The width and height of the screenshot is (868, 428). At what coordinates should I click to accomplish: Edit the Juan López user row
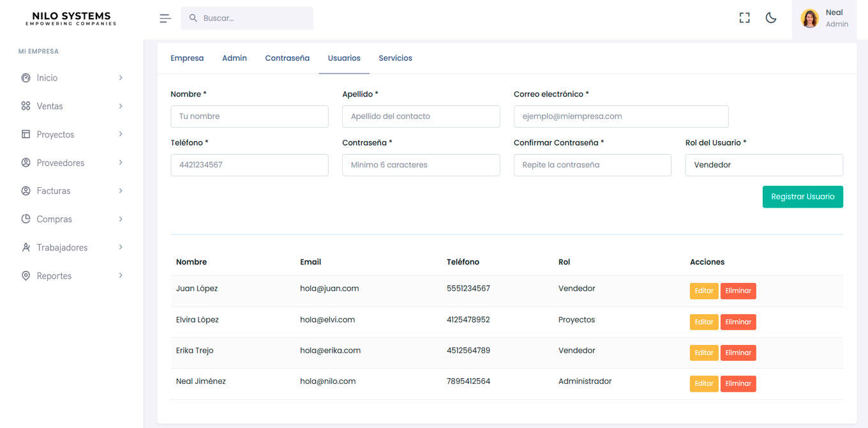click(x=703, y=291)
